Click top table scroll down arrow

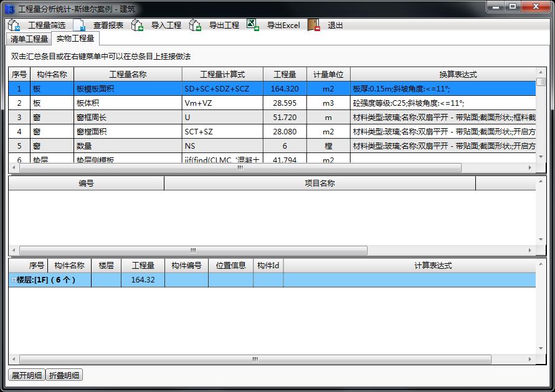click(541, 156)
